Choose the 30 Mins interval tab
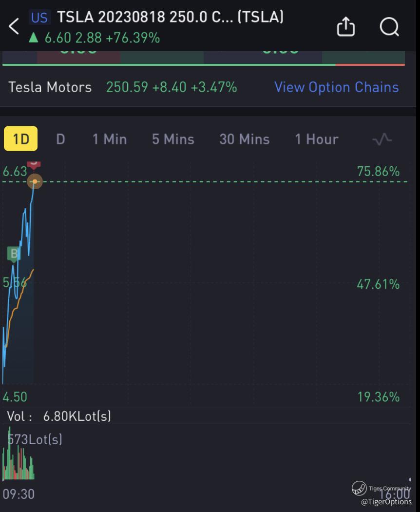Image resolution: width=420 pixels, height=512 pixels. point(244,139)
